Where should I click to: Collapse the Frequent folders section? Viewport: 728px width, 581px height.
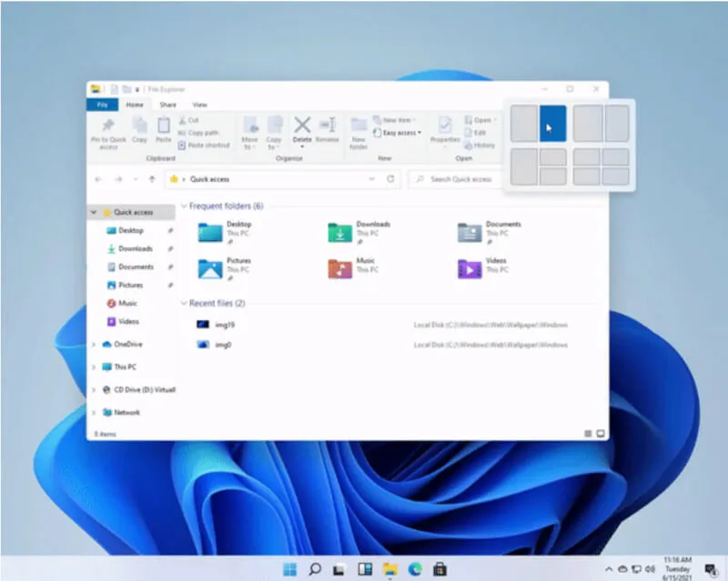point(183,206)
